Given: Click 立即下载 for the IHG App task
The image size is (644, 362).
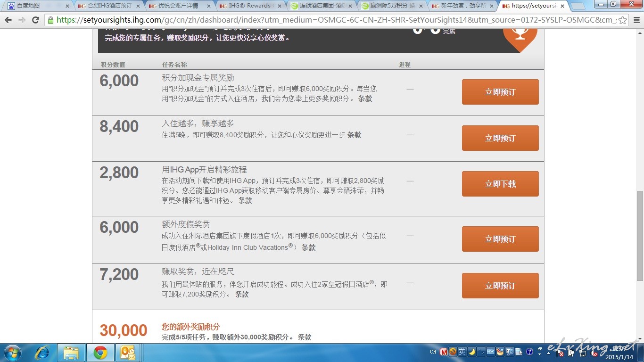Looking at the screenshot, I should point(500,184).
